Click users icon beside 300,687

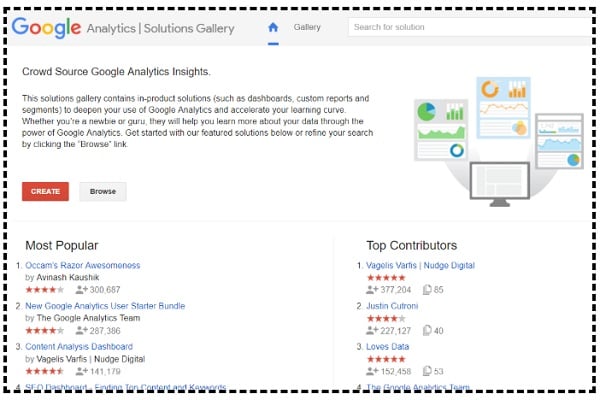coord(82,290)
